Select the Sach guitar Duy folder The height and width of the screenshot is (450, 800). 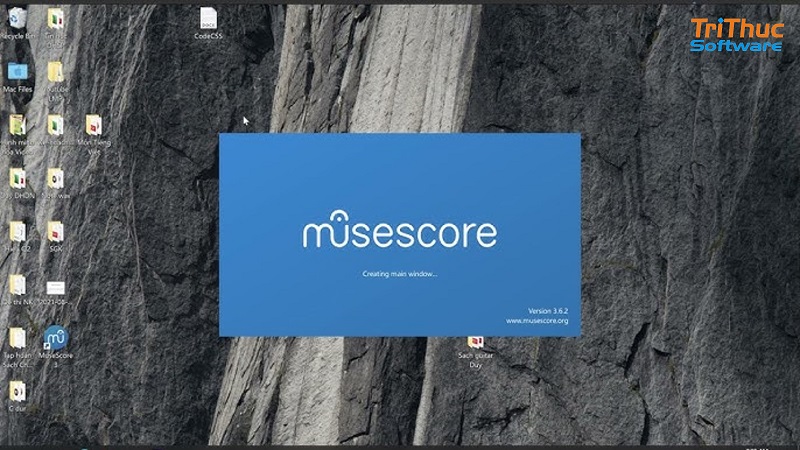coord(476,341)
